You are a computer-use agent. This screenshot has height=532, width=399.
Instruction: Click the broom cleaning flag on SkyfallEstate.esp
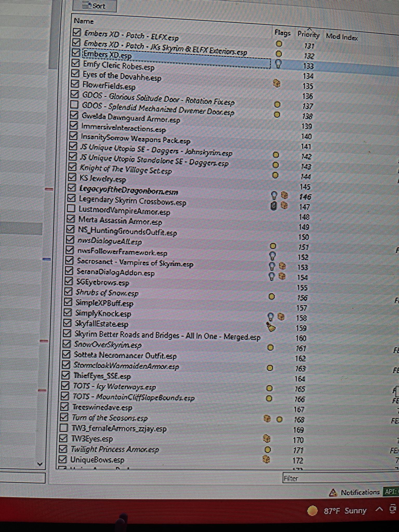point(271,327)
